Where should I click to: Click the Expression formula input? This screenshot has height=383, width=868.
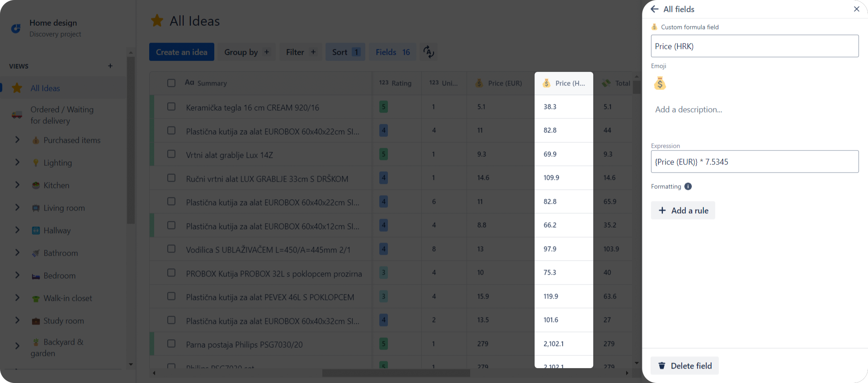tap(755, 162)
